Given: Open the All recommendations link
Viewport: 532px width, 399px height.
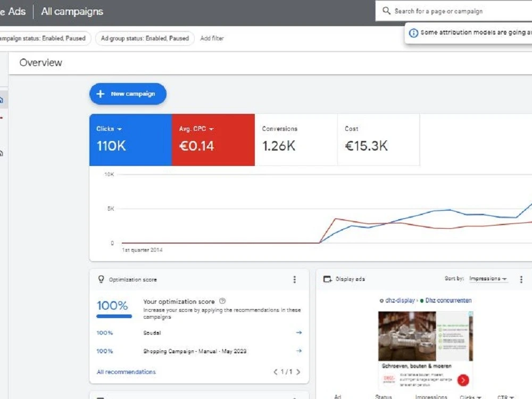Looking at the screenshot, I should point(126,372).
